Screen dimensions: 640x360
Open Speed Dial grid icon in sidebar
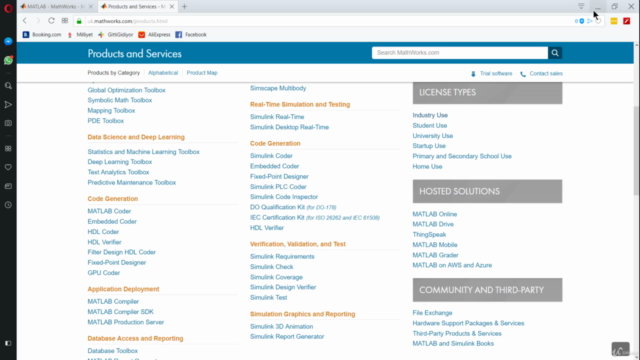8,149
